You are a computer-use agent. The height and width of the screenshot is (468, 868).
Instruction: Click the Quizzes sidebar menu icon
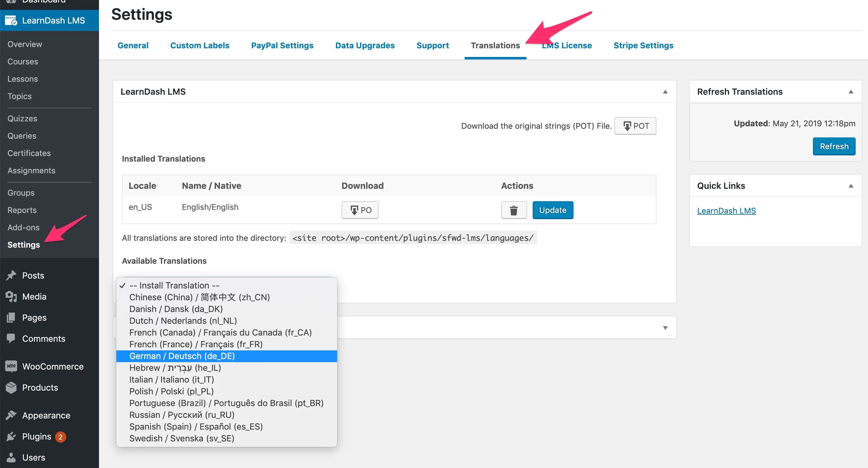(22, 118)
